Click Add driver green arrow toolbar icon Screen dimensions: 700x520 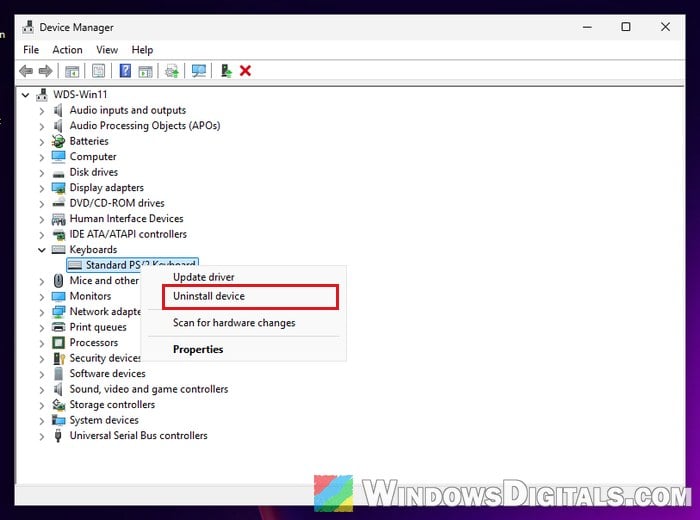click(226, 71)
